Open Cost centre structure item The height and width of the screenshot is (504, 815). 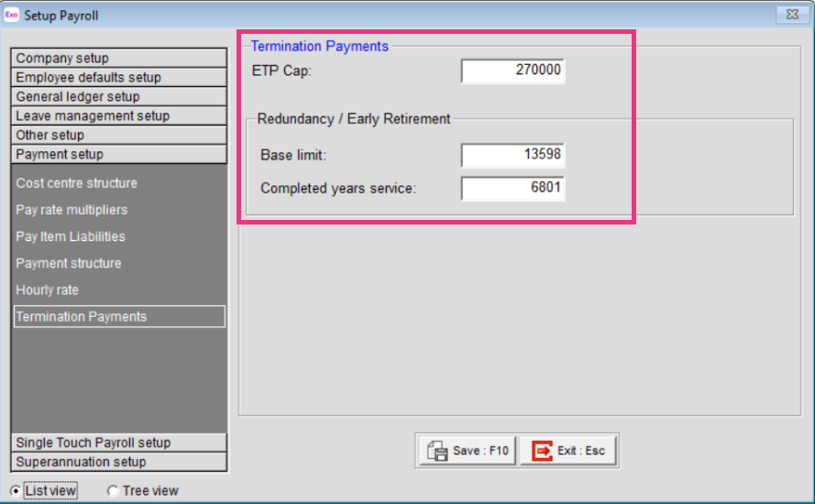(76, 183)
